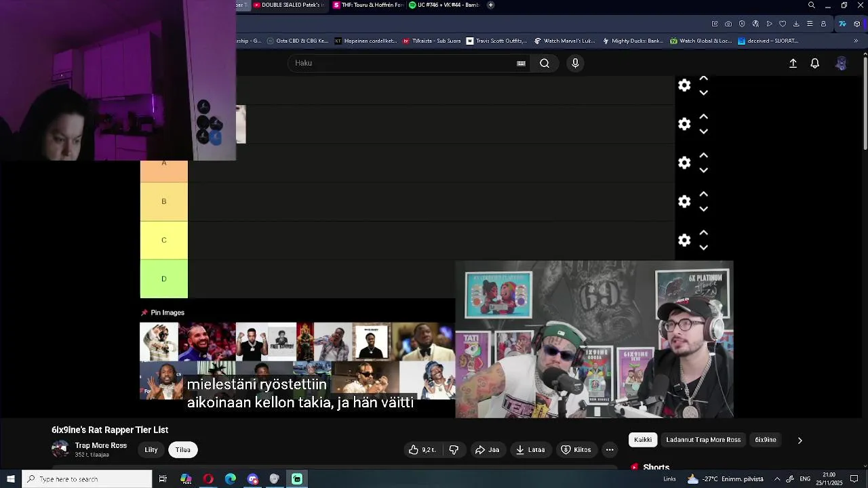Open Mighty Ducks: Bank... bookmark
Viewport: 868px width, 488px height.
632,41
